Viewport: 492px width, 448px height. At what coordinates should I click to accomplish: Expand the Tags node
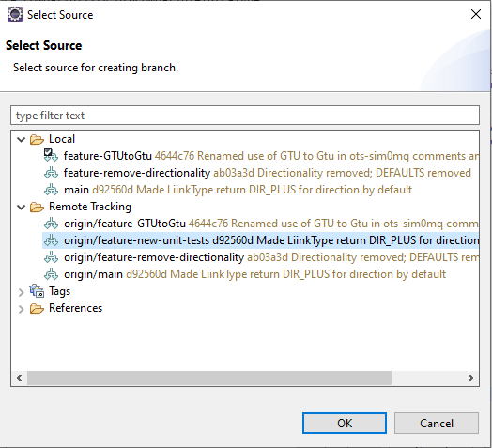(x=21, y=292)
